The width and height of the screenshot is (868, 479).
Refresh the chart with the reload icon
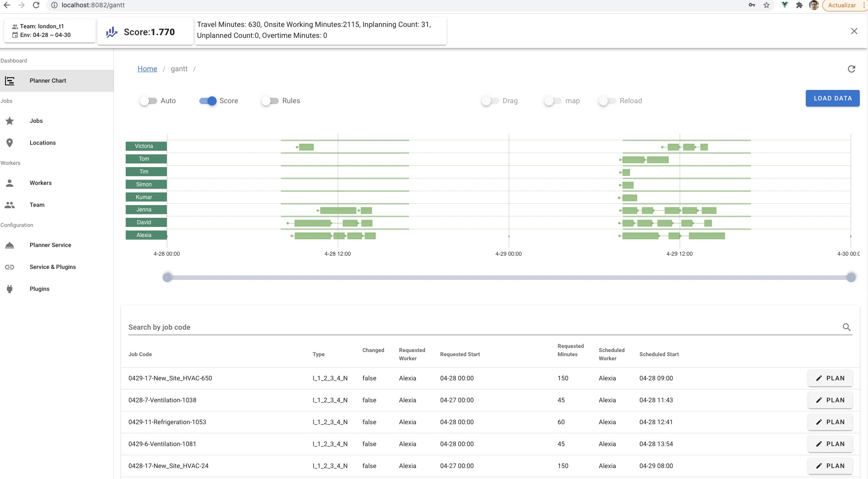851,68
